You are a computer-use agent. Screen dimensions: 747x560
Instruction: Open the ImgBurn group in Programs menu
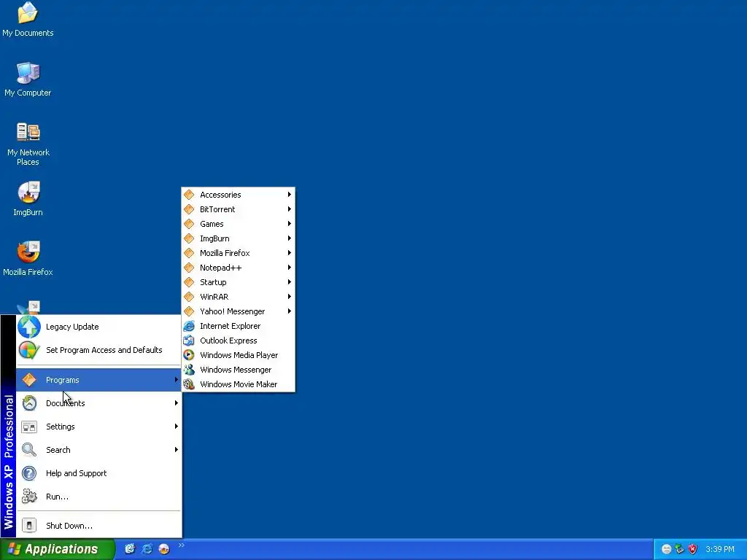239,238
